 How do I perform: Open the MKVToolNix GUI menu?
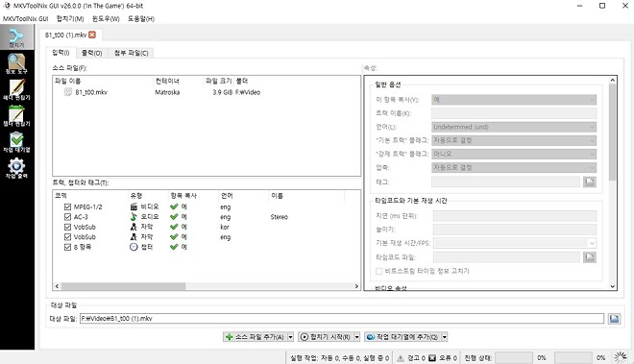26,18
